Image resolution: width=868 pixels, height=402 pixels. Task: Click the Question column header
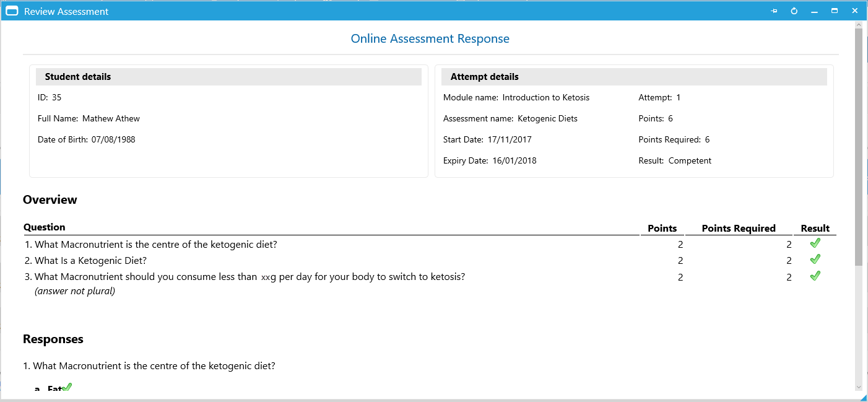(45, 227)
